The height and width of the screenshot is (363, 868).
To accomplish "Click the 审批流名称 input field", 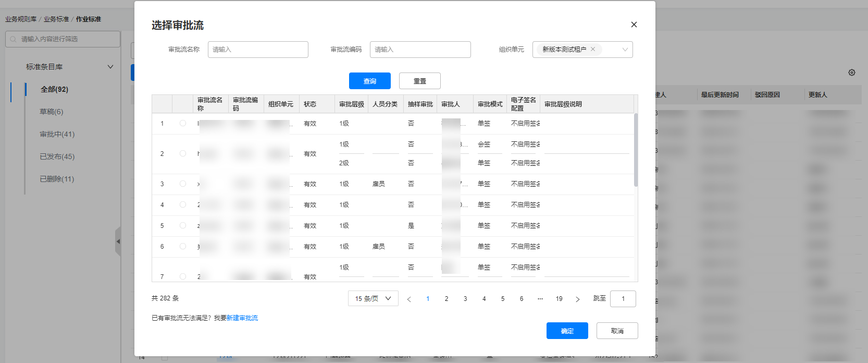I will click(x=258, y=50).
